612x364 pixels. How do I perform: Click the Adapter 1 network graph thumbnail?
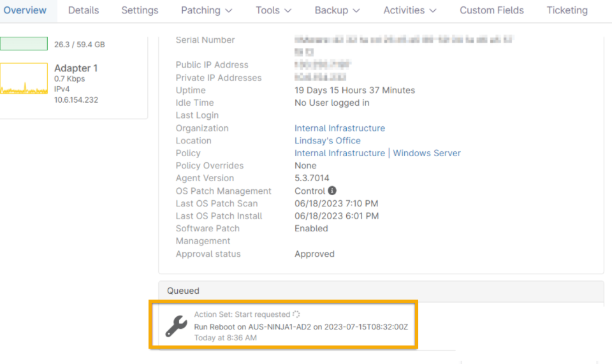point(24,78)
